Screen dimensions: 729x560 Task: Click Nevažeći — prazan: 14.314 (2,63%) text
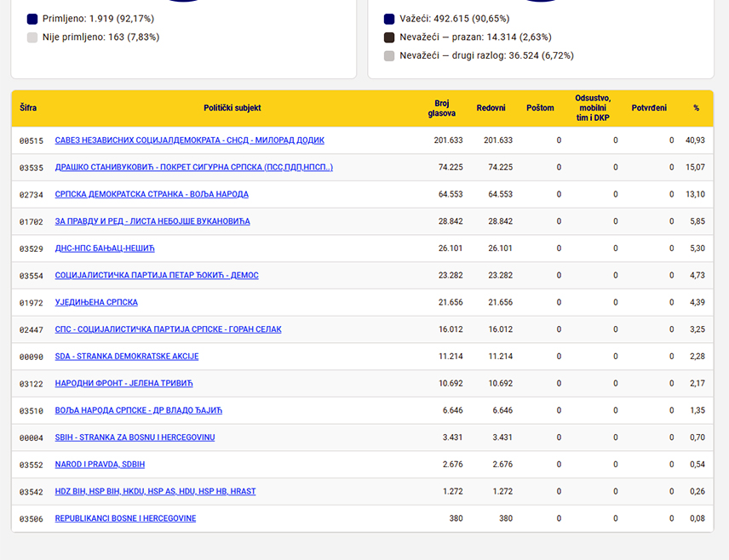click(475, 37)
